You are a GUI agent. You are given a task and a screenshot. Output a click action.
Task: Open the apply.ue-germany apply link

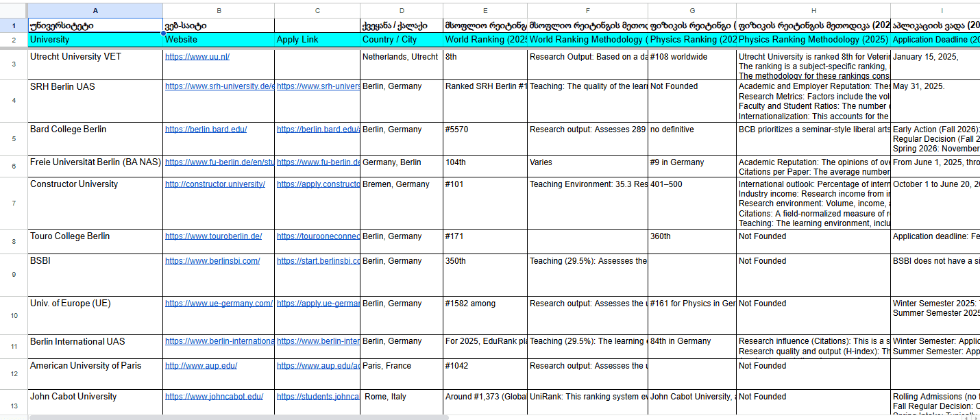click(x=318, y=304)
